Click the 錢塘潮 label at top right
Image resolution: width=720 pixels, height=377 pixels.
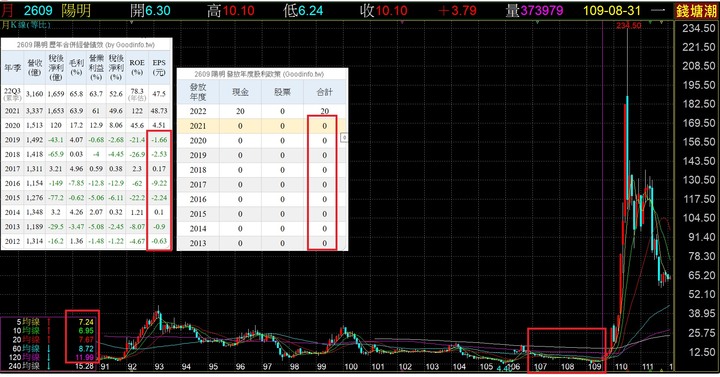click(696, 11)
